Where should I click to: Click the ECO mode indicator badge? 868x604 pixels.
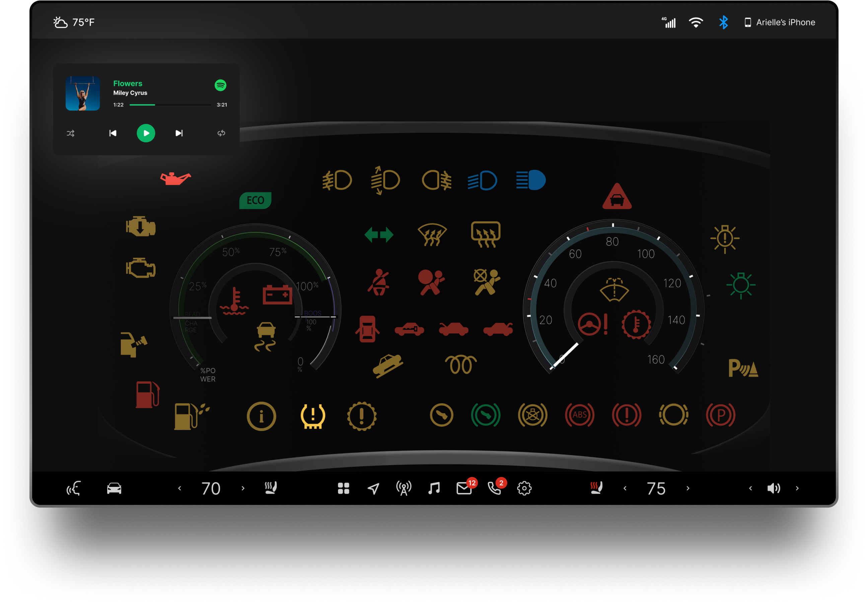pyautogui.click(x=255, y=200)
